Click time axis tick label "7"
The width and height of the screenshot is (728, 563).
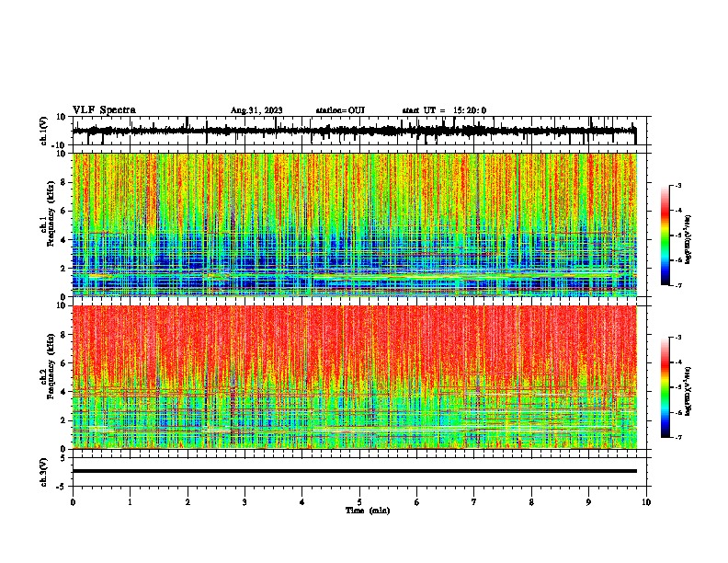tap(474, 502)
